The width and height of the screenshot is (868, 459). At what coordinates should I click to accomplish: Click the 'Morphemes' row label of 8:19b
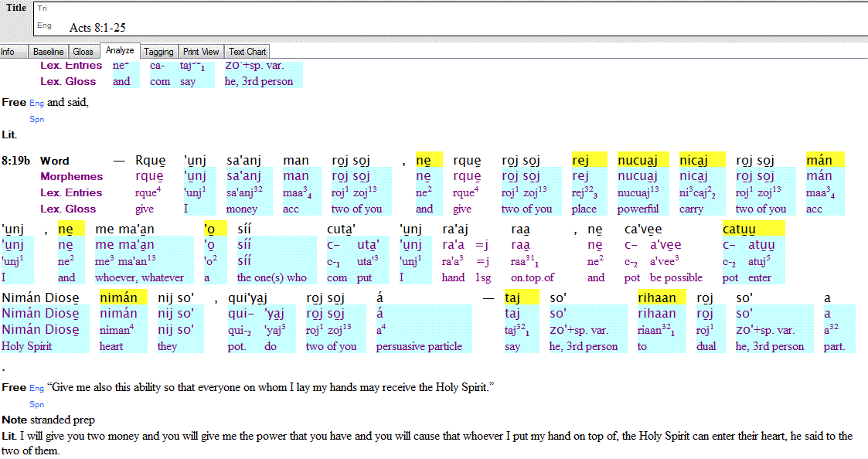click(x=71, y=177)
